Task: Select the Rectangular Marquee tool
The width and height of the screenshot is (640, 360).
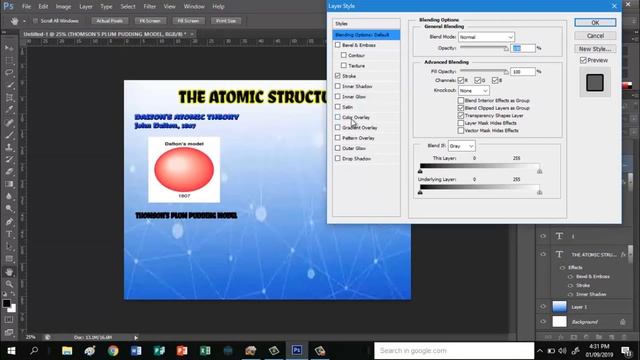Action: tap(9, 60)
